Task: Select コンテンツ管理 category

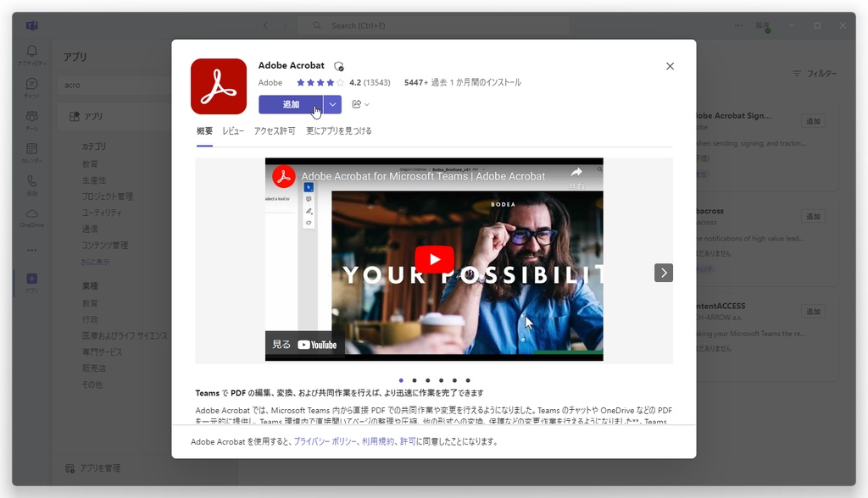Action: [x=104, y=245]
